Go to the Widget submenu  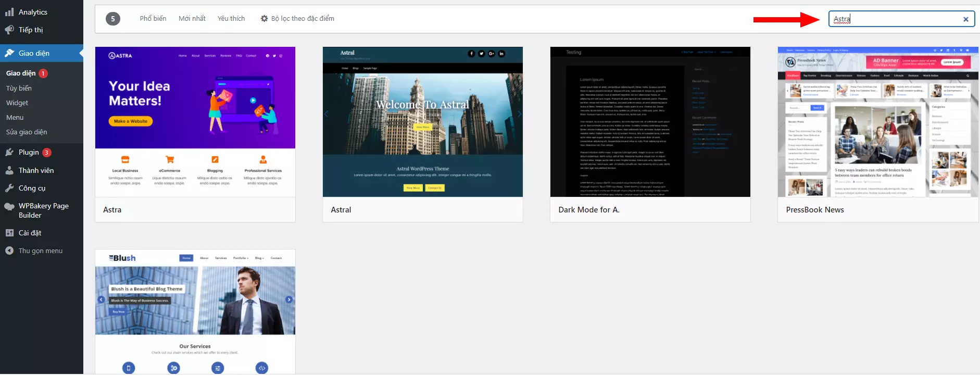pyautogui.click(x=17, y=103)
